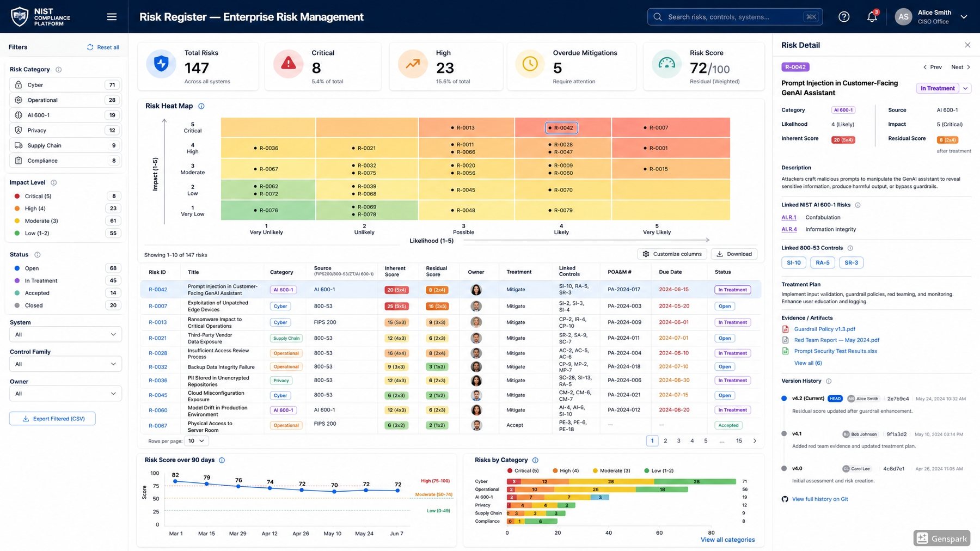Click the High trending arrow icon
This screenshot has width=980, height=551.
pos(413,64)
